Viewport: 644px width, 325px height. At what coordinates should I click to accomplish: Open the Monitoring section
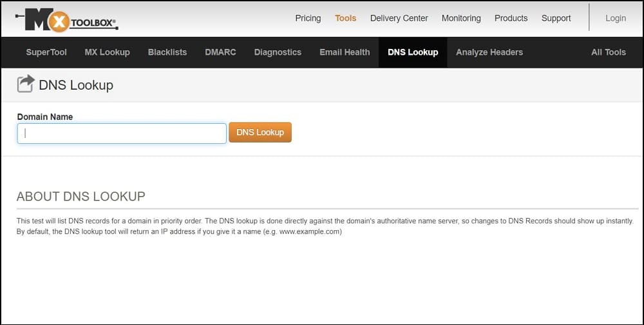click(461, 18)
